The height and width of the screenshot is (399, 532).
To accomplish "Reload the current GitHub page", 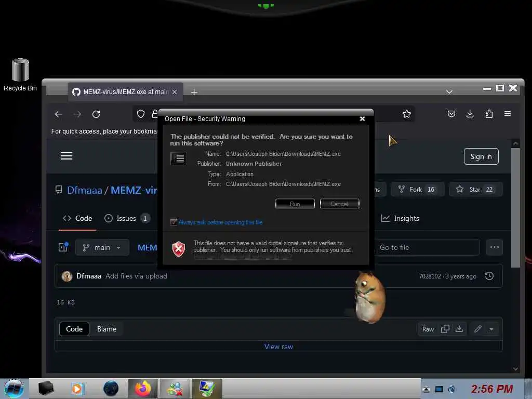I will [x=96, y=114].
